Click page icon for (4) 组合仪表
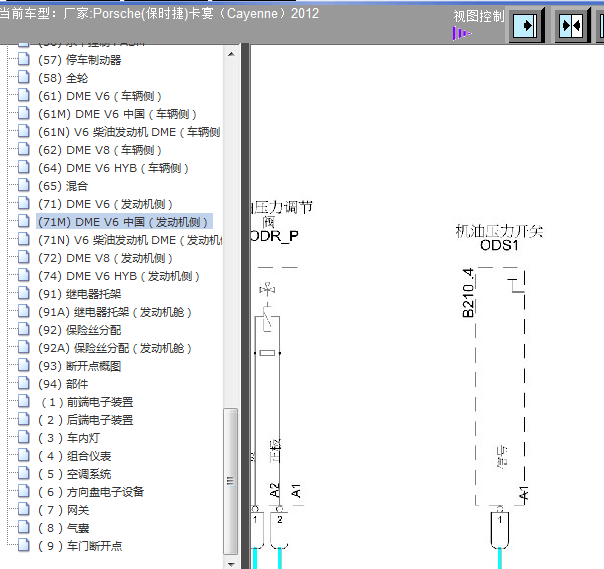This screenshot has height=569, width=604. tap(23, 455)
